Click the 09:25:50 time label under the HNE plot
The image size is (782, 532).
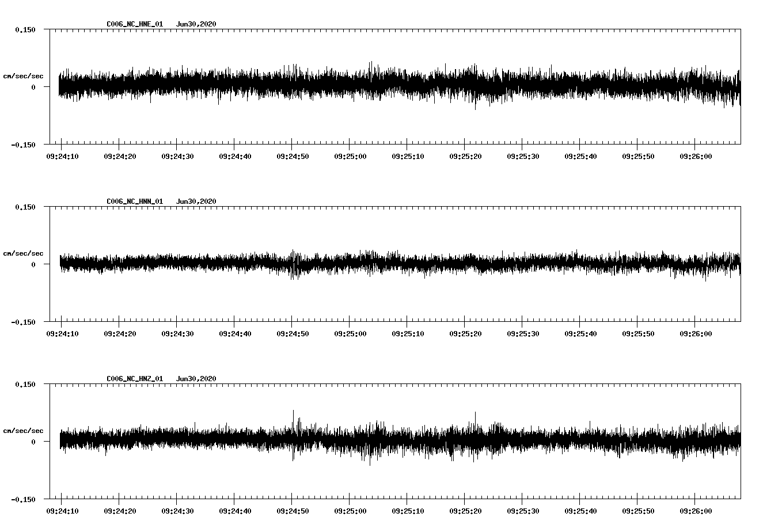638,157
